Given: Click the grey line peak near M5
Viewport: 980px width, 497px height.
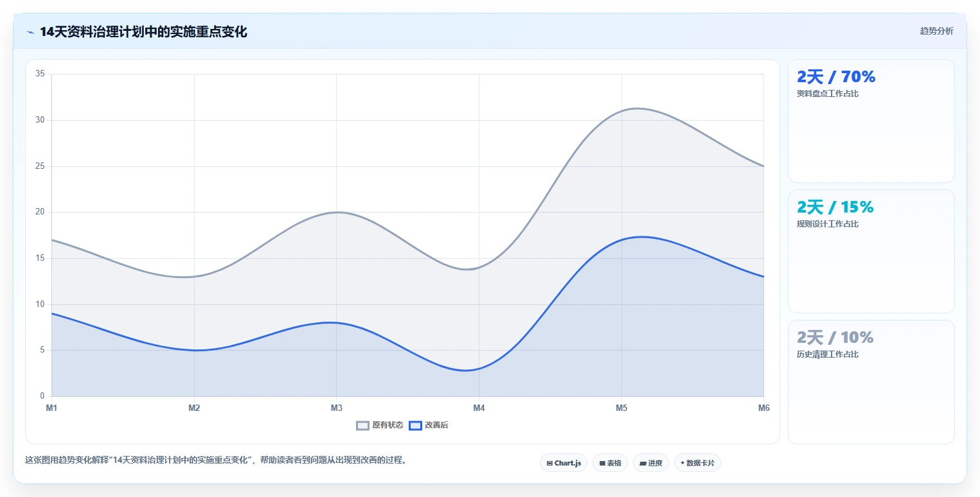Looking at the screenshot, I should (636, 109).
